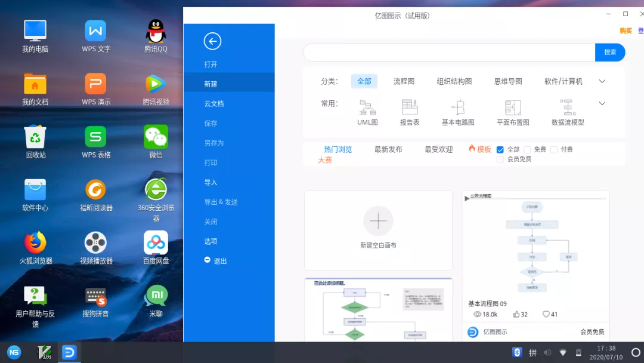
Task: Select the 思维导图 category
Action: [508, 81]
